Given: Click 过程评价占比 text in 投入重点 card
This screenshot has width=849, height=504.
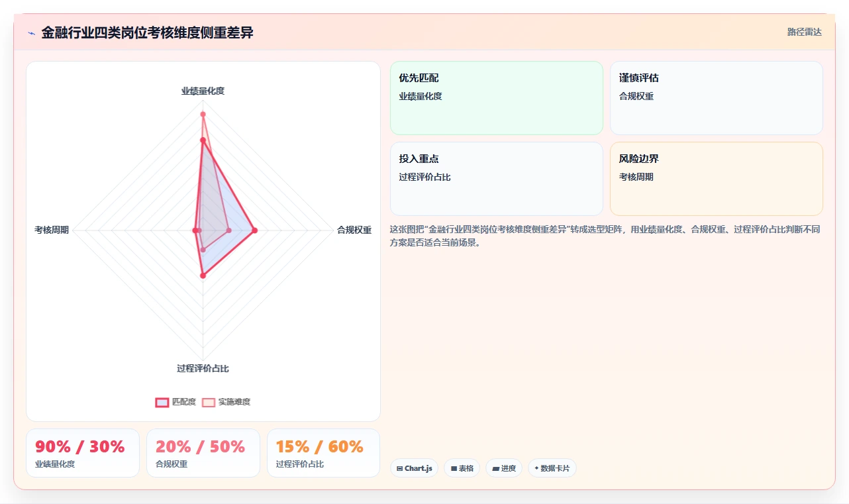Looking at the screenshot, I should click(425, 177).
